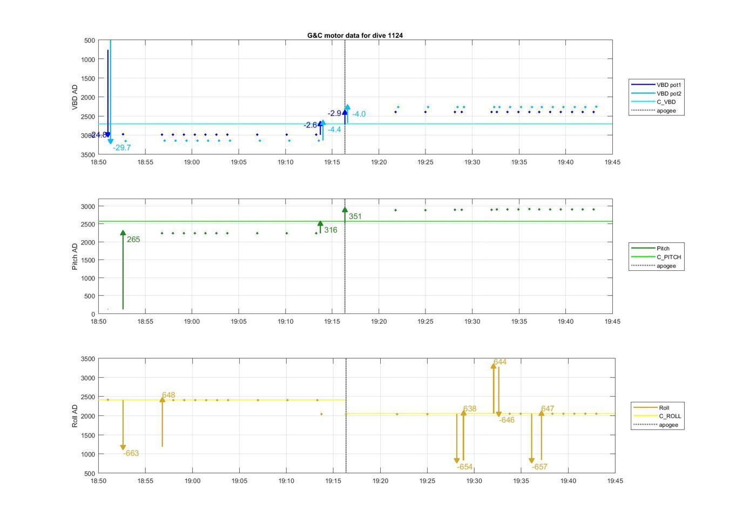
Task: Click the 3500 tick on the VBD axis
Action: (x=89, y=155)
